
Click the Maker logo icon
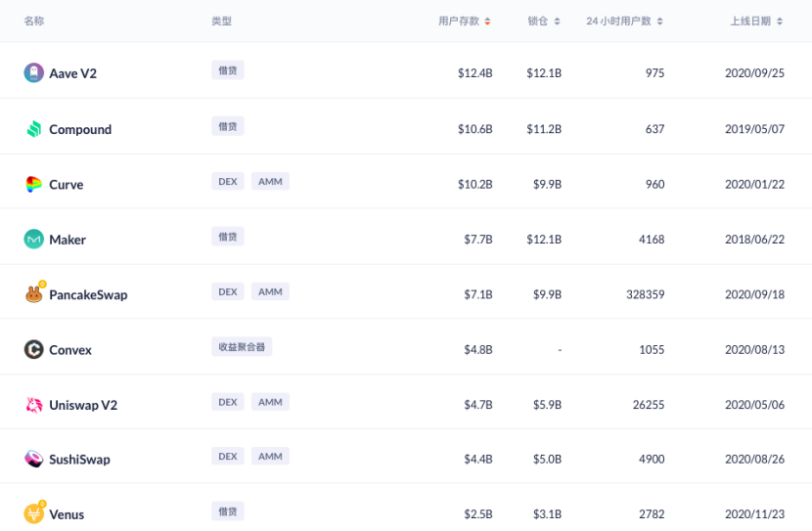[x=33, y=240]
